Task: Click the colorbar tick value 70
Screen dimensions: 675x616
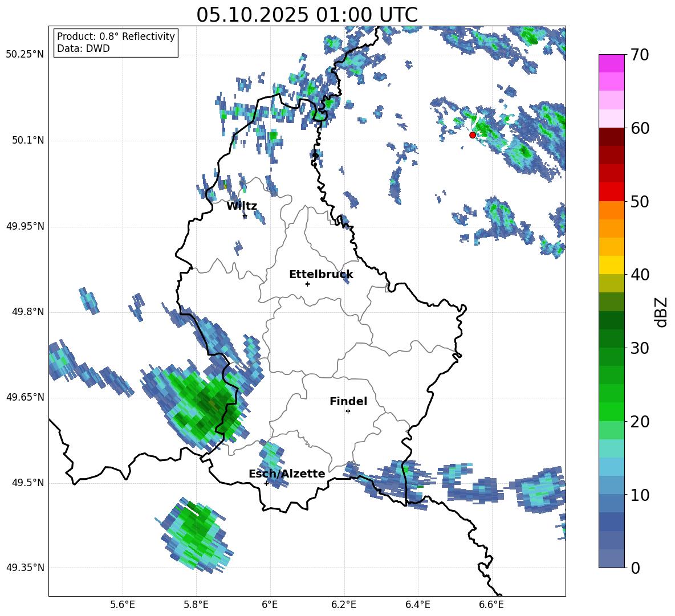Action: (639, 55)
